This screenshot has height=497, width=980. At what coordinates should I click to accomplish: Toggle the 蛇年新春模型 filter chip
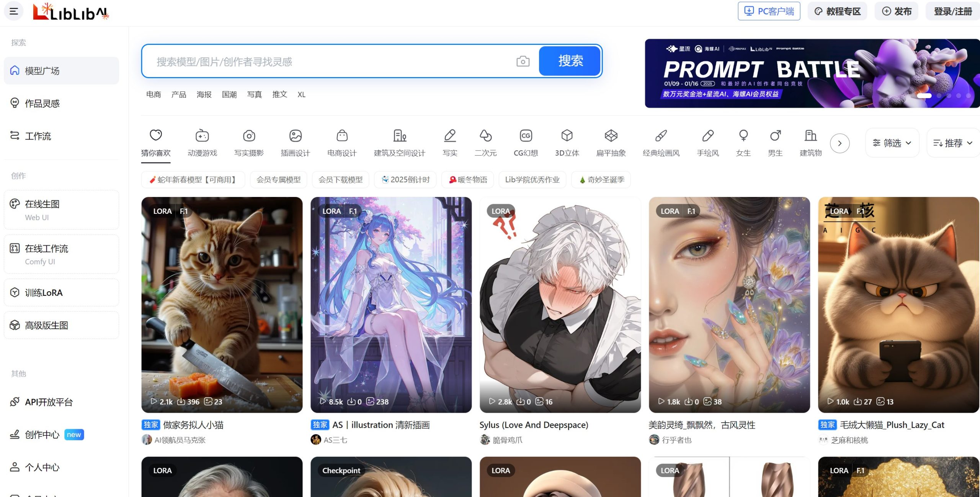pos(193,180)
